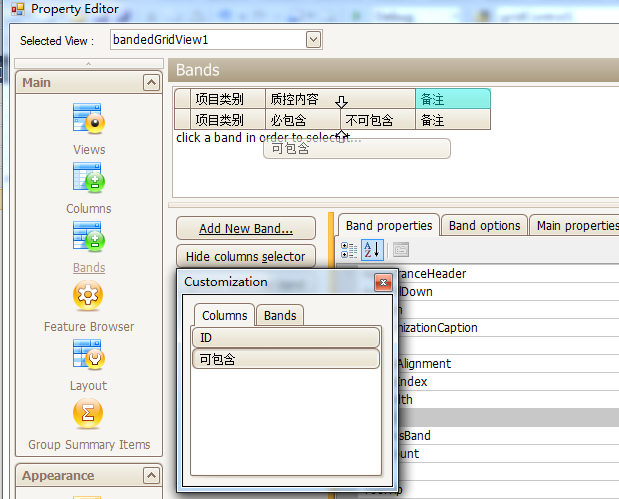
Task: Collapse the Appearance navigation group
Action: coord(151,475)
